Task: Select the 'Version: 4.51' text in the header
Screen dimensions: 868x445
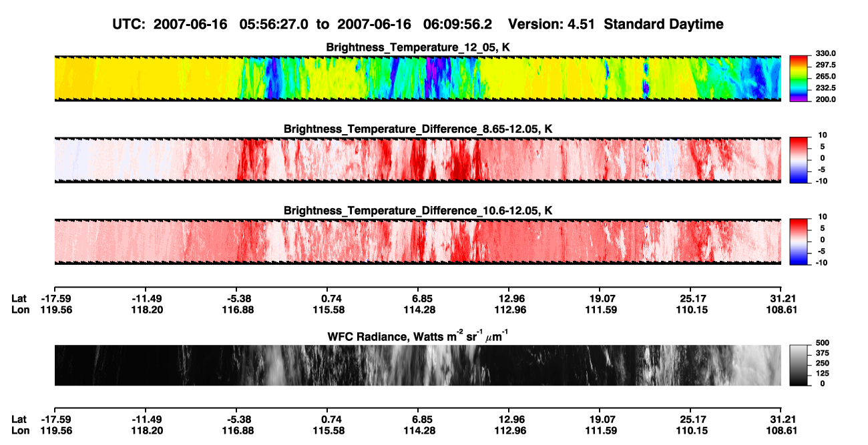Action: 550,24
